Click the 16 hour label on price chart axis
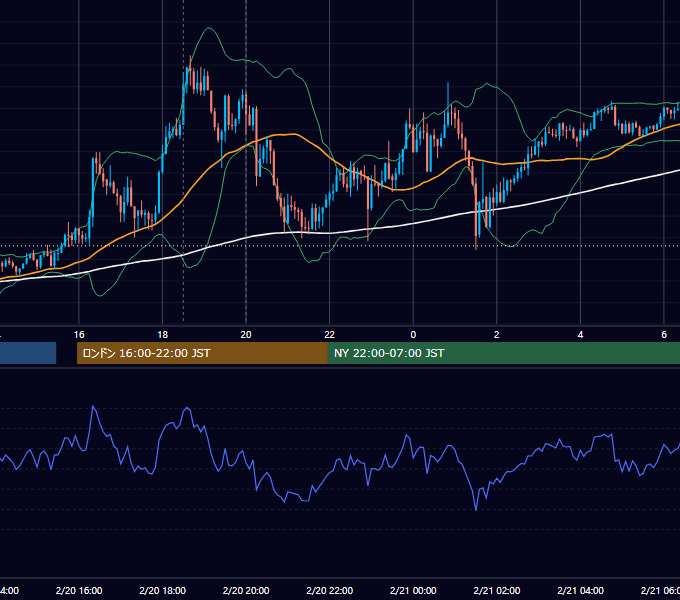This screenshot has height=600, width=680. (x=79, y=335)
